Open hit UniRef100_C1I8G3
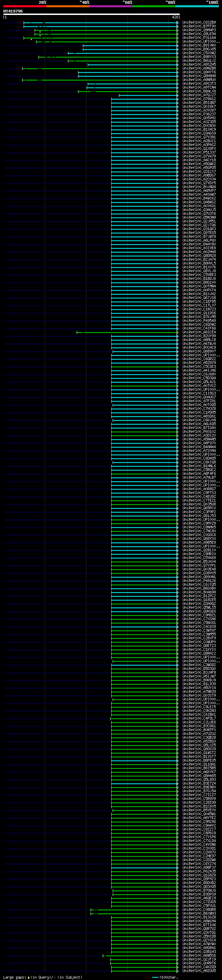222x980 pixels. [x=199, y=394]
